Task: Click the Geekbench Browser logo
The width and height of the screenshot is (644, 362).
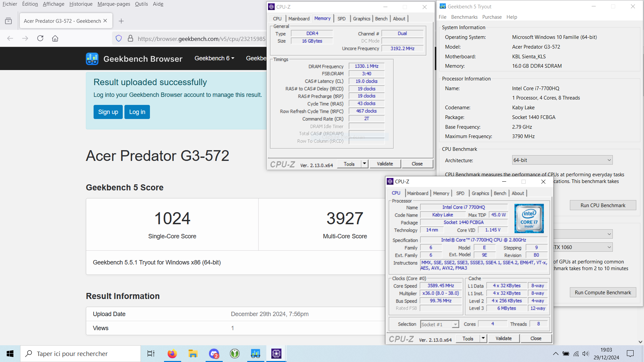Action: [134, 59]
